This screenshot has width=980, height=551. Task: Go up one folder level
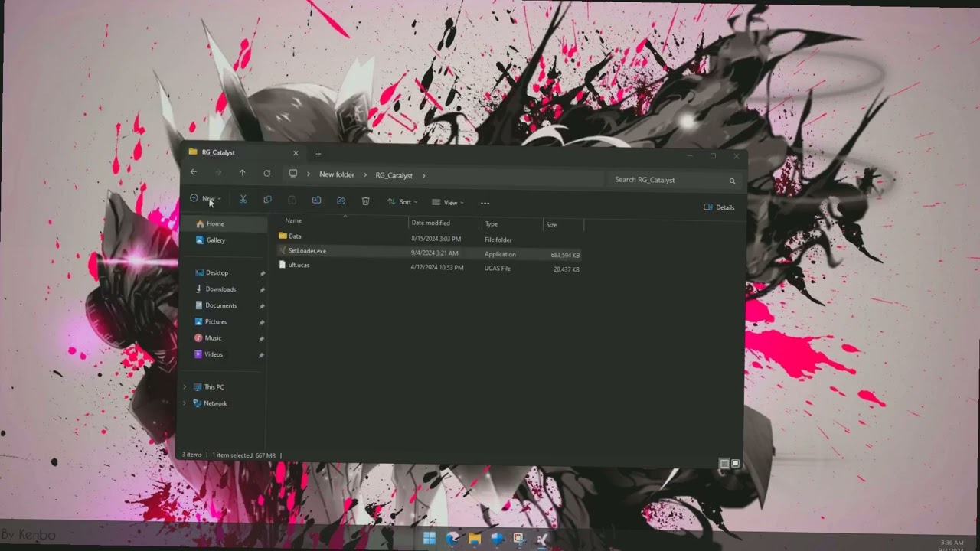coord(242,173)
